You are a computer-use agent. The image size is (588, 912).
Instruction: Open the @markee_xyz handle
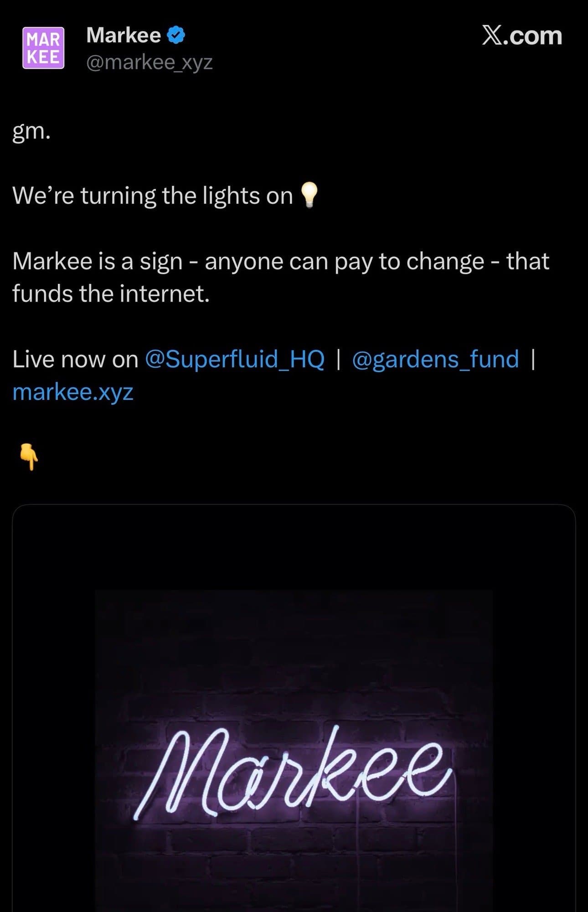149,62
